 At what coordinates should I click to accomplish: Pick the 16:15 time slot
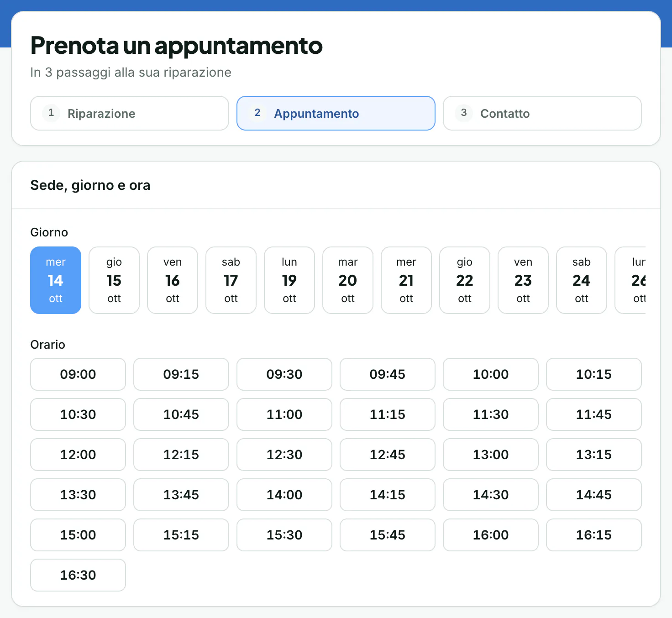(x=594, y=535)
